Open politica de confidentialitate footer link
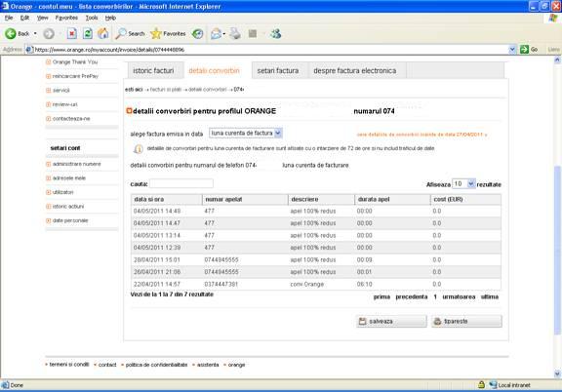This screenshot has width=562, height=392. click(x=156, y=365)
